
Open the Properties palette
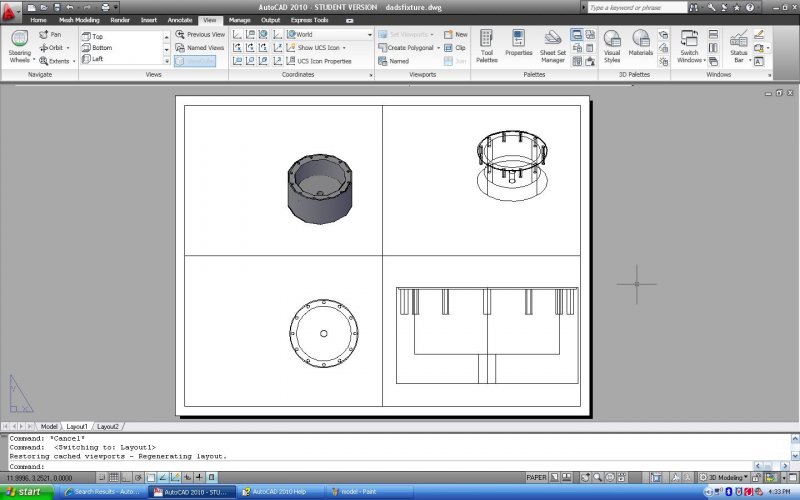518,46
